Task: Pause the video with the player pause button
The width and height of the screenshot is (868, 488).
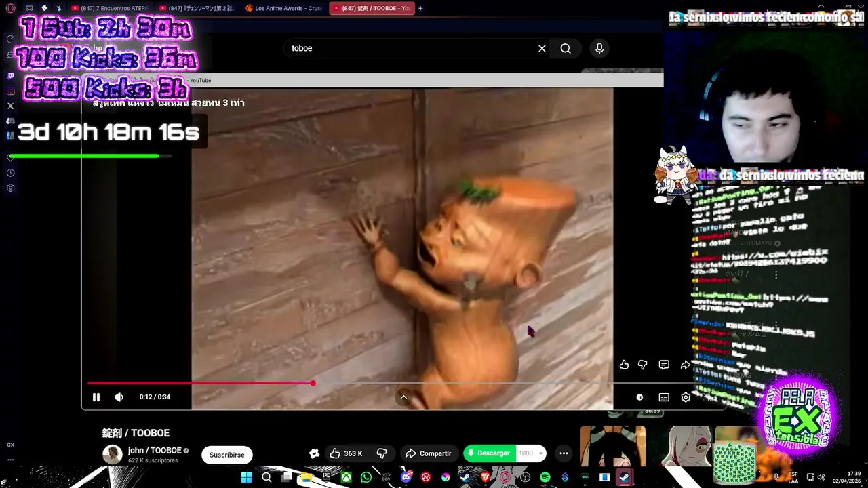Action: pos(96,397)
